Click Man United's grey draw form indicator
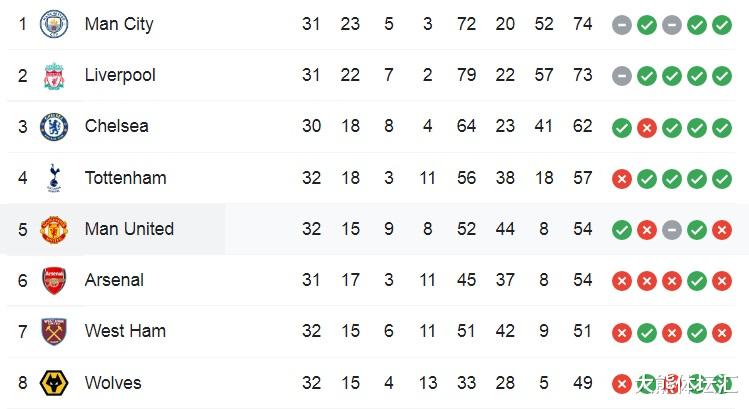 672,230
